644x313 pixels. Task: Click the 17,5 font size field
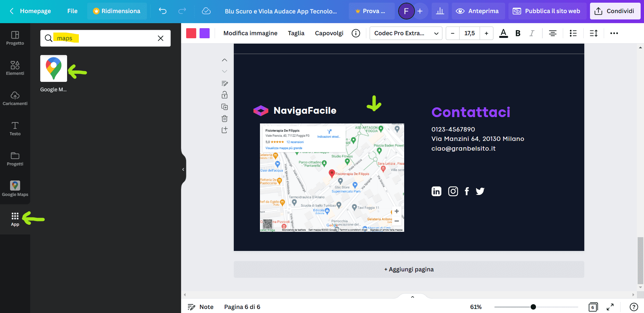470,33
